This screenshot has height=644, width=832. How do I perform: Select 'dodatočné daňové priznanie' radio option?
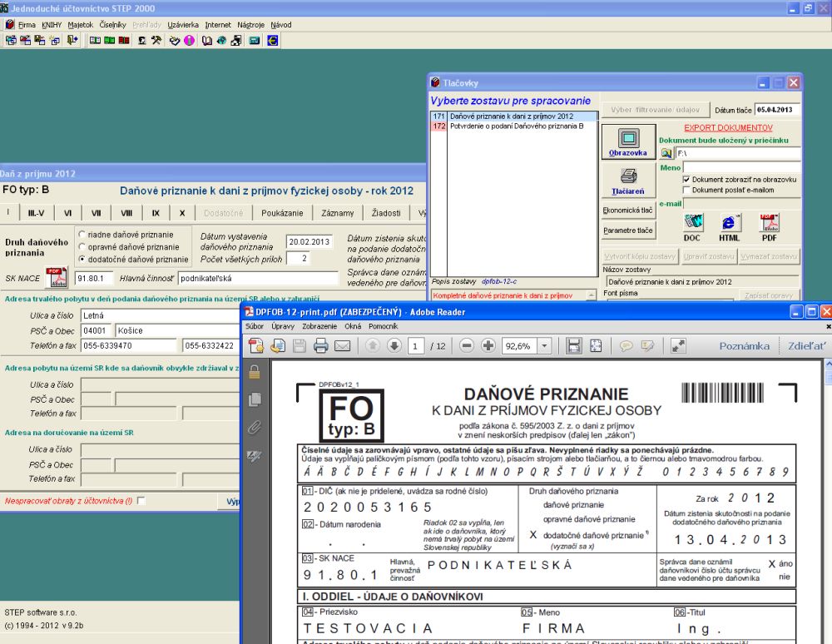(82, 259)
